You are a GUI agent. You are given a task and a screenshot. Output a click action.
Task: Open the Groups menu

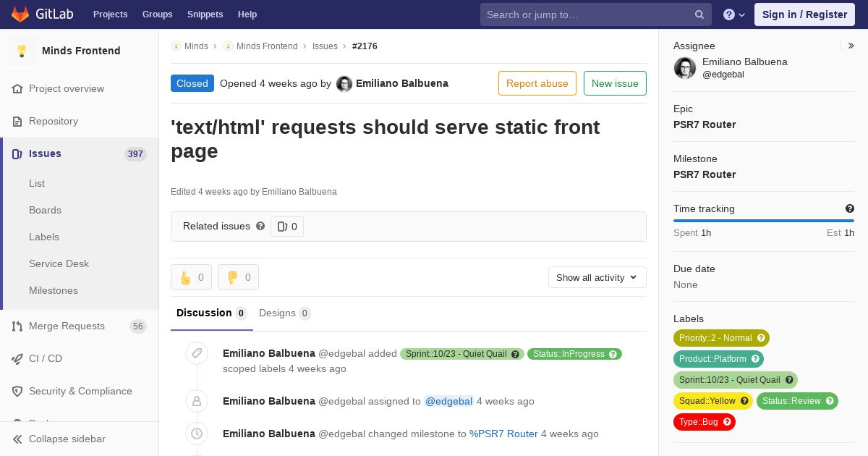[157, 14]
